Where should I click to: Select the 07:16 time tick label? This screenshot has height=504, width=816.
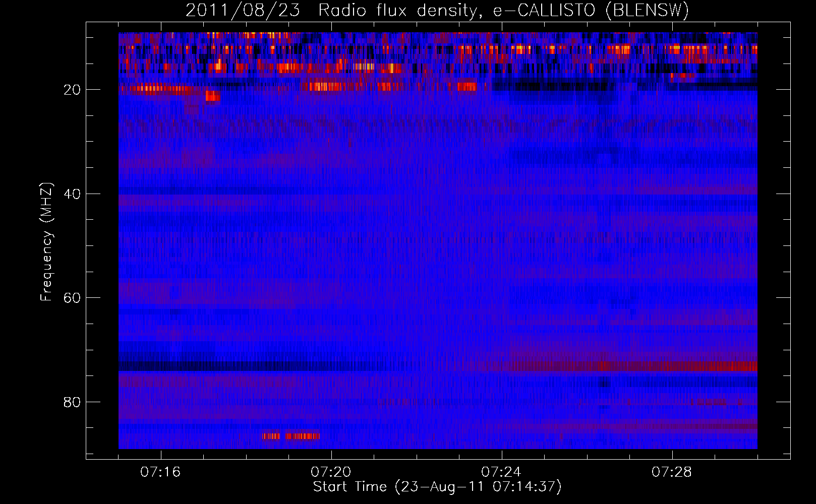[x=160, y=472]
